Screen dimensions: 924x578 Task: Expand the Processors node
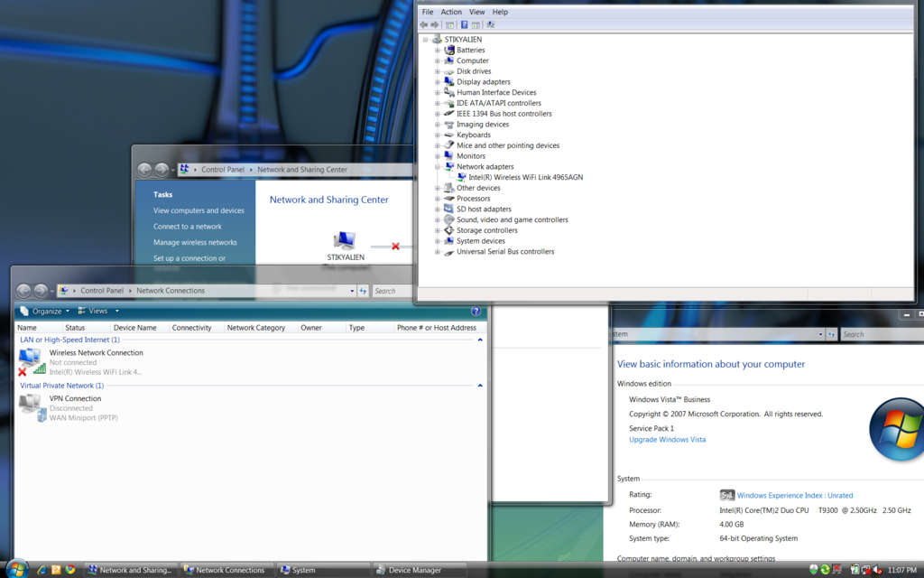click(x=438, y=199)
